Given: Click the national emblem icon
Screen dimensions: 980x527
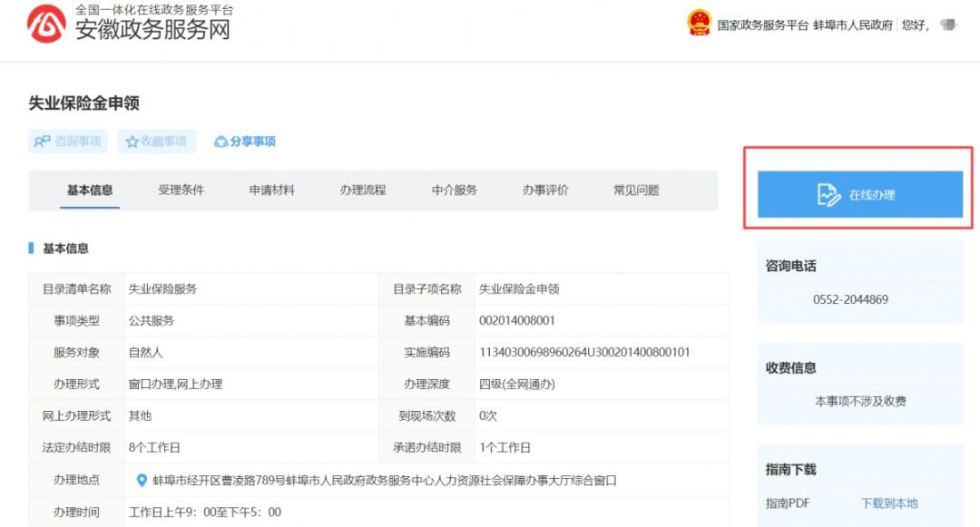Looking at the screenshot, I should pyautogui.click(x=699, y=24).
